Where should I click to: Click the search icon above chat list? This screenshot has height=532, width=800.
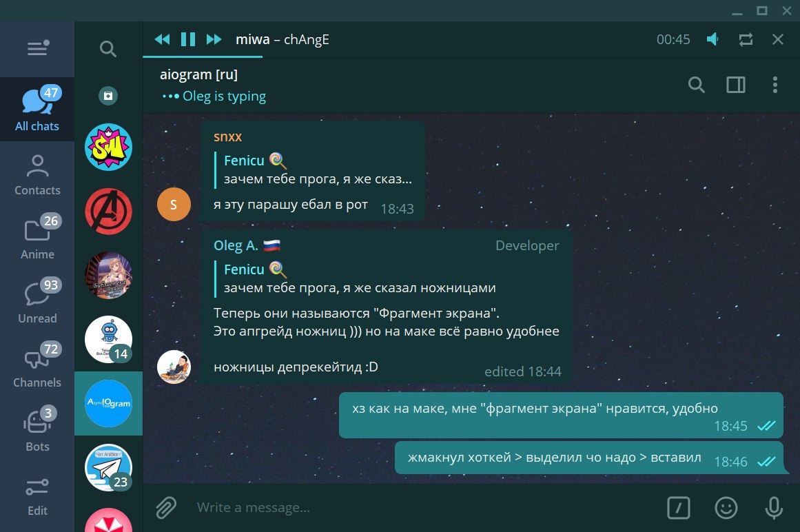pos(107,49)
